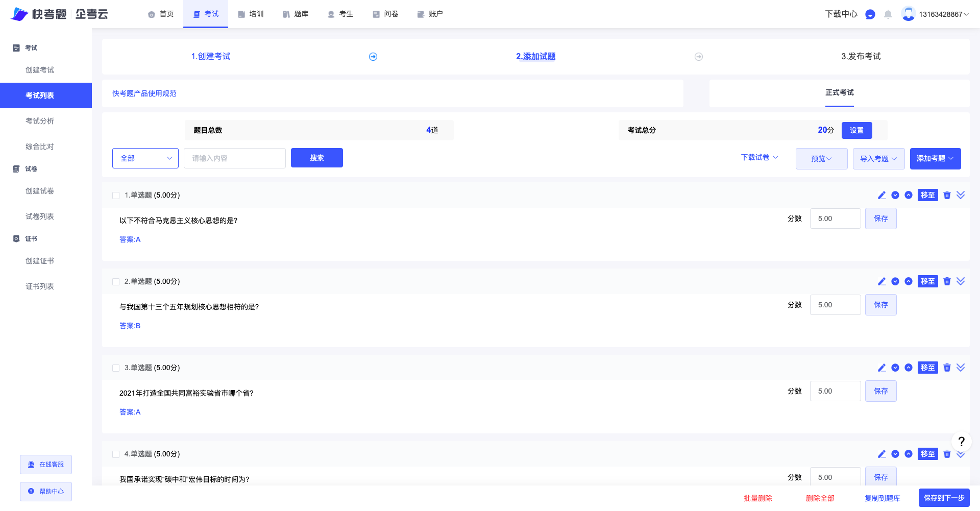This screenshot has width=980, height=511.
Task: Open 试卷列表 in the sidebar
Action: tap(40, 216)
